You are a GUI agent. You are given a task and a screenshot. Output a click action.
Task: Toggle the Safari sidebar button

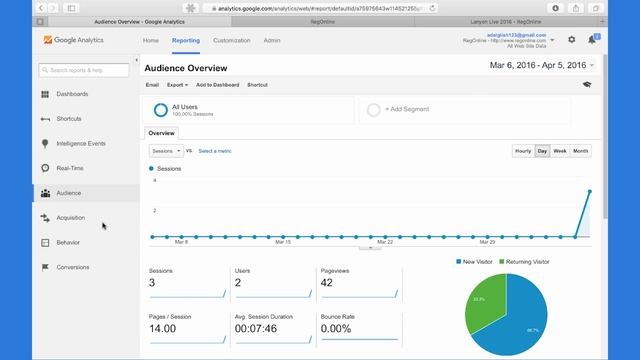coord(71,8)
